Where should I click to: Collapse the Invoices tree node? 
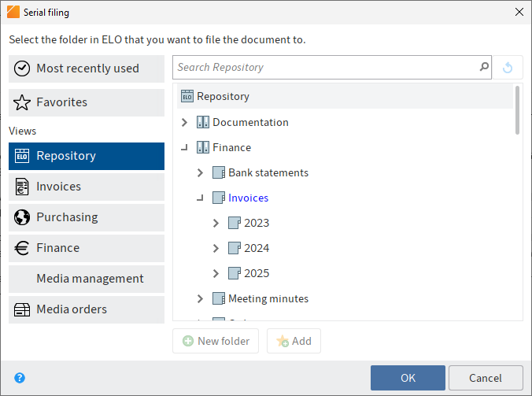click(200, 198)
